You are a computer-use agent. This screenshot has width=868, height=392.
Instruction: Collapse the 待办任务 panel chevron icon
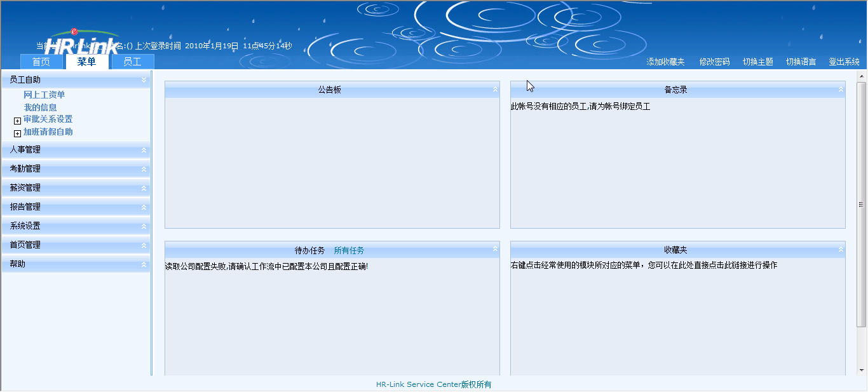click(495, 250)
